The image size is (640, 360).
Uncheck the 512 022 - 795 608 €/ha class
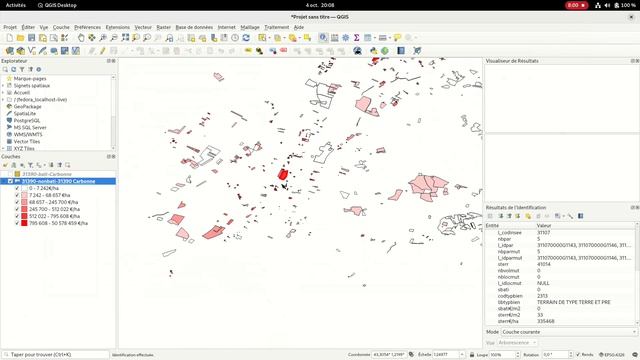tap(17, 216)
